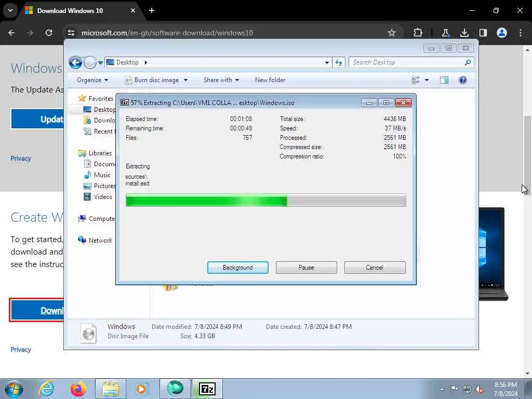Screen dimensions: 532x399
Task: Open Chrome three-dot menu
Action: click(521, 33)
